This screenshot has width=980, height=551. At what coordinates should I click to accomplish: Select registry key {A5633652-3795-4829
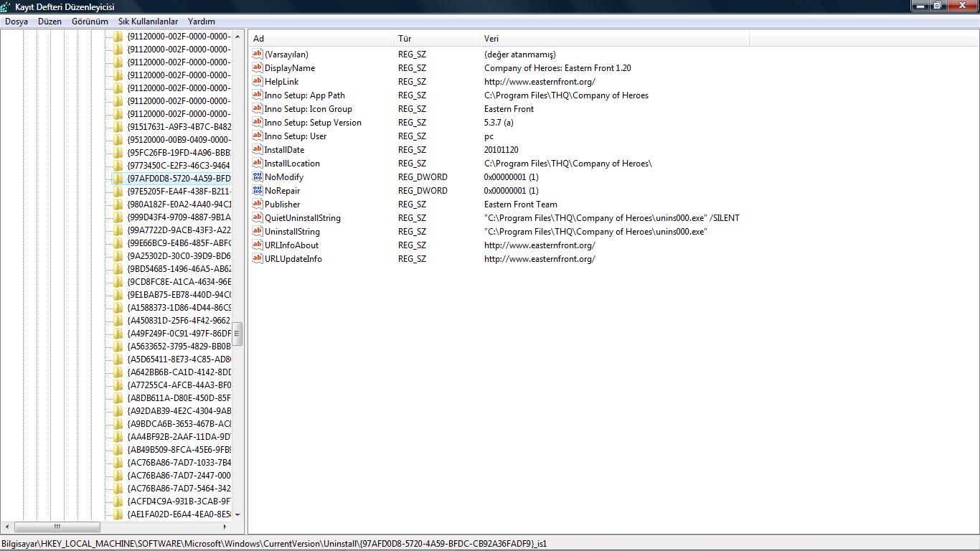[179, 346]
